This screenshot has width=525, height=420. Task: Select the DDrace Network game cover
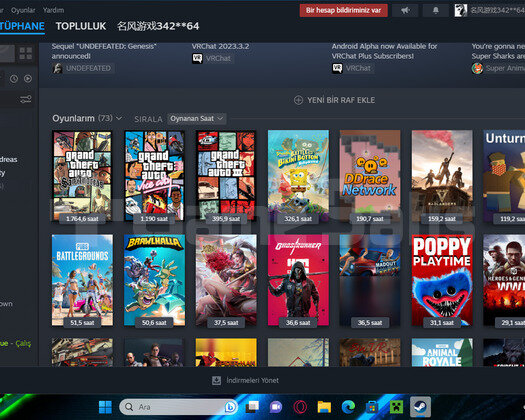370,176
